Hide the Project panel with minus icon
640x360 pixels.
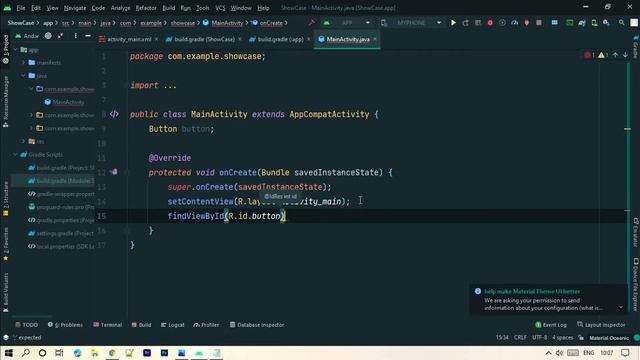pyautogui.click(x=88, y=36)
